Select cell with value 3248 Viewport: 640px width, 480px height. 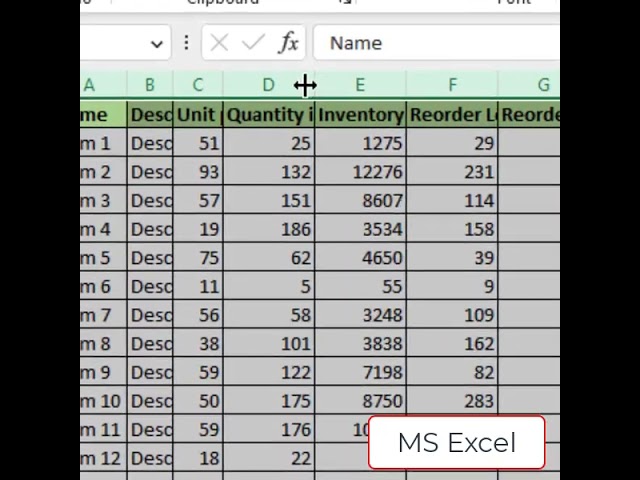tap(360, 315)
